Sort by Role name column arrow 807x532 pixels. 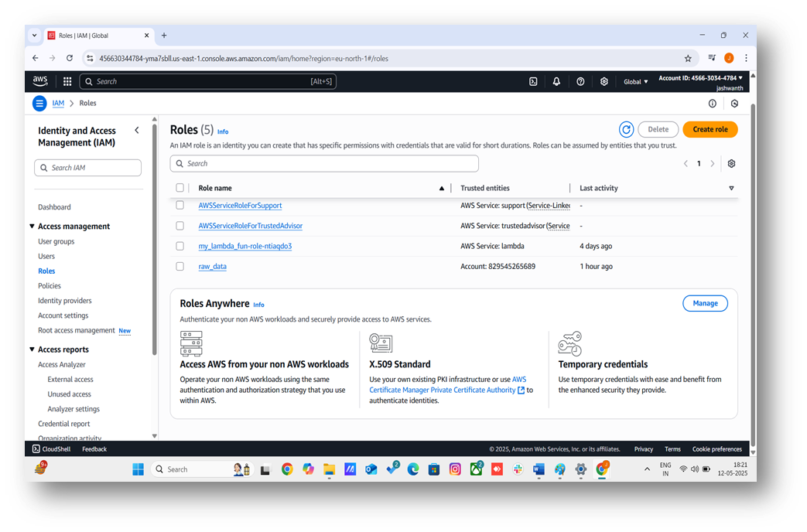[442, 189]
